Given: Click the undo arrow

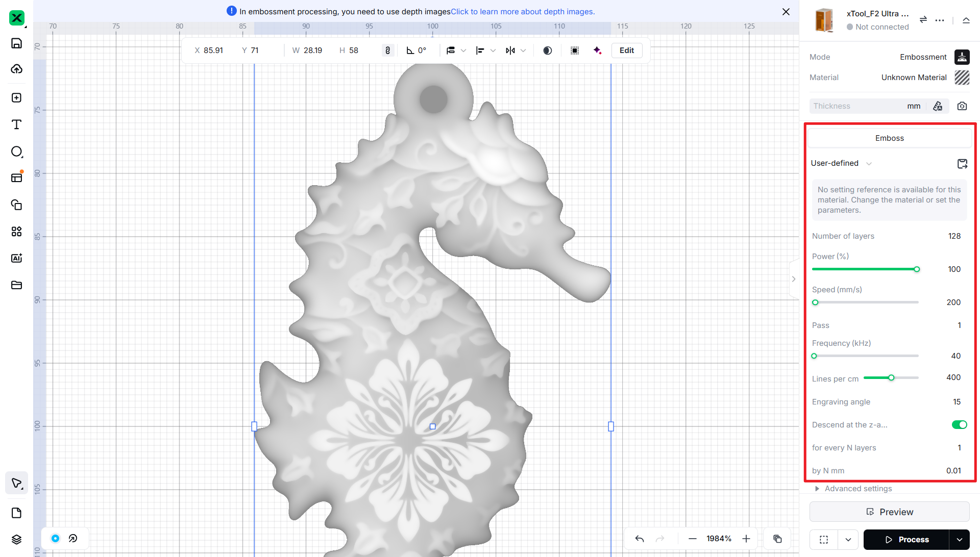Looking at the screenshot, I should [640, 539].
